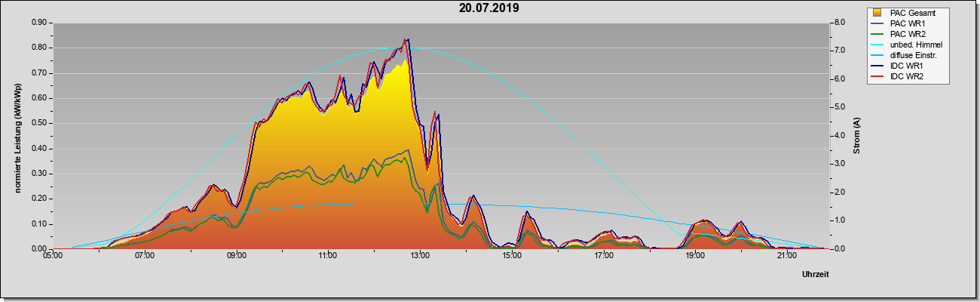The width and height of the screenshot is (980, 302).
Task: Click the 13:00 time axis label
Action: click(x=420, y=257)
